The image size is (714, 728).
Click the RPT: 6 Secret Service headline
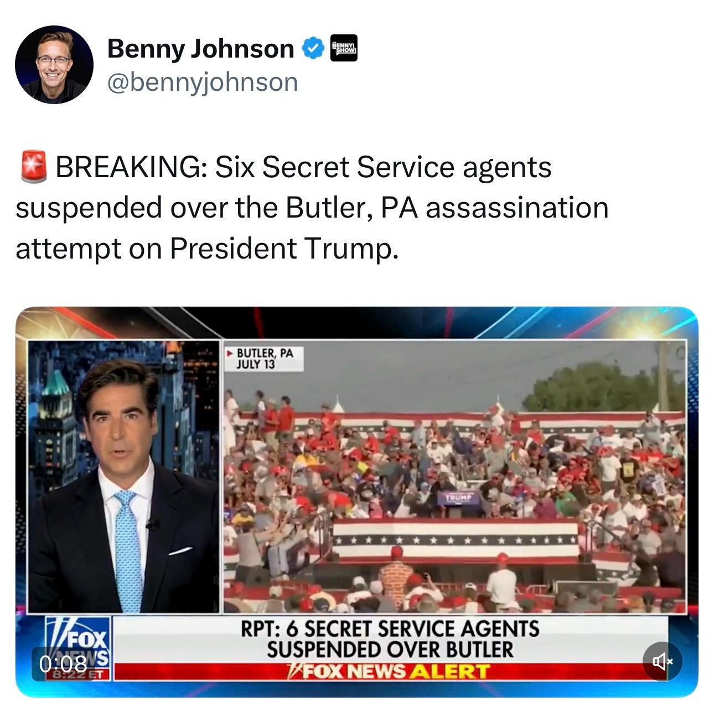390,639
